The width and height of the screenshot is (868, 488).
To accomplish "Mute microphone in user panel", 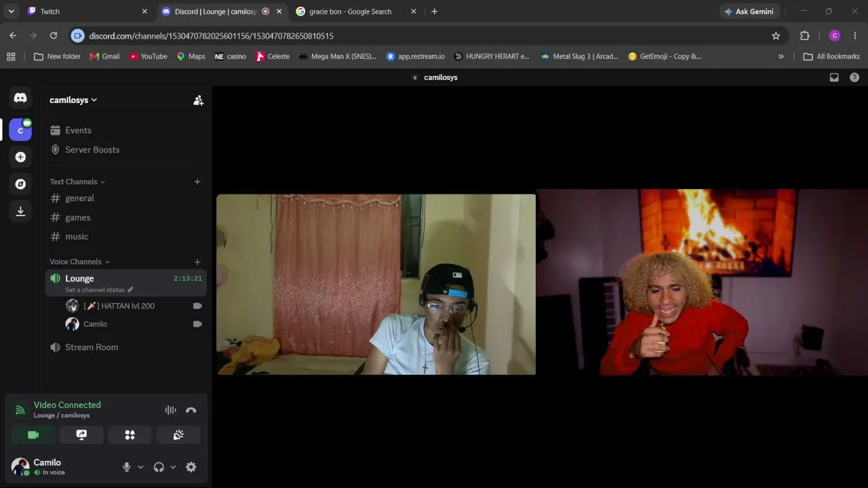I will (x=126, y=467).
